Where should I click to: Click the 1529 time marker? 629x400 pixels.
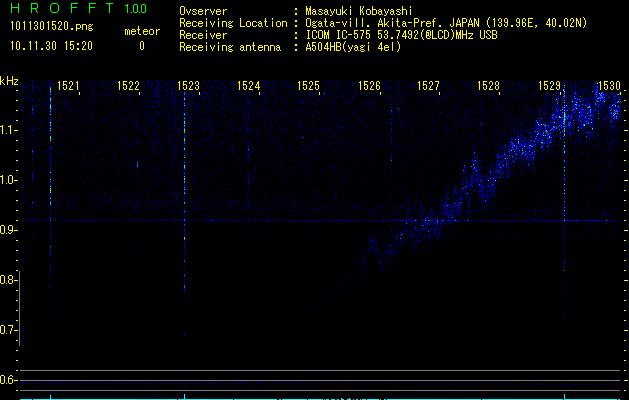tap(549, 85)
